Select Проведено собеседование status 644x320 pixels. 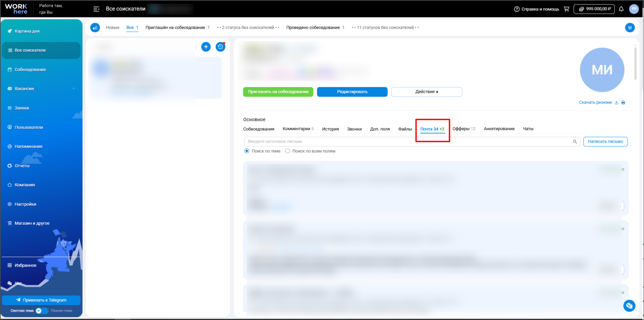315,27
